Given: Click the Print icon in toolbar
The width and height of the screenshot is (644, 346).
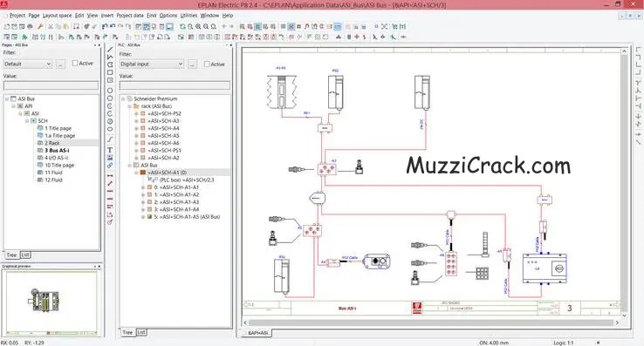Looking at the screenshot, I should click(30, 26).
